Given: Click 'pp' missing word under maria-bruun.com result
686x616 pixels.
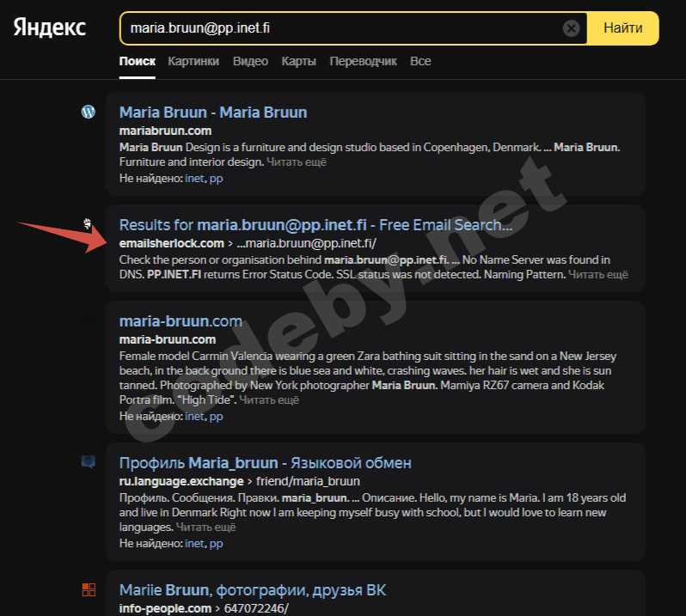Looking at the screenshot, I should 216,417.
